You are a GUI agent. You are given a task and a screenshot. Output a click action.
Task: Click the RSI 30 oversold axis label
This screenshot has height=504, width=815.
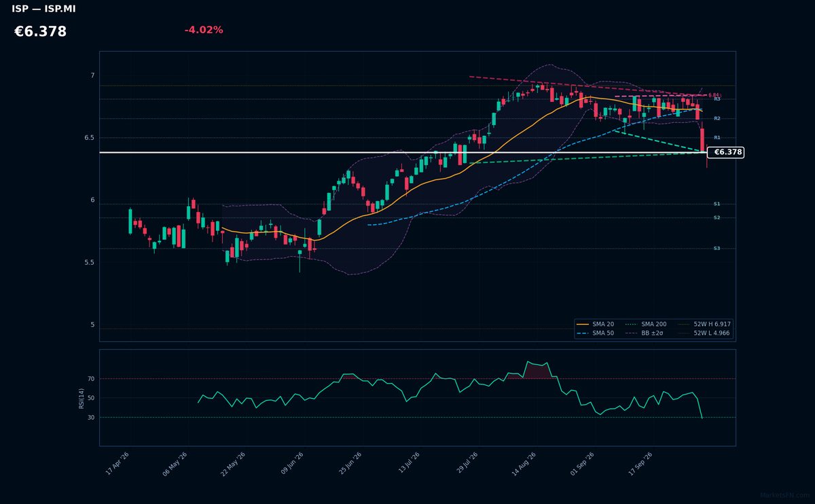pos(91,417)
